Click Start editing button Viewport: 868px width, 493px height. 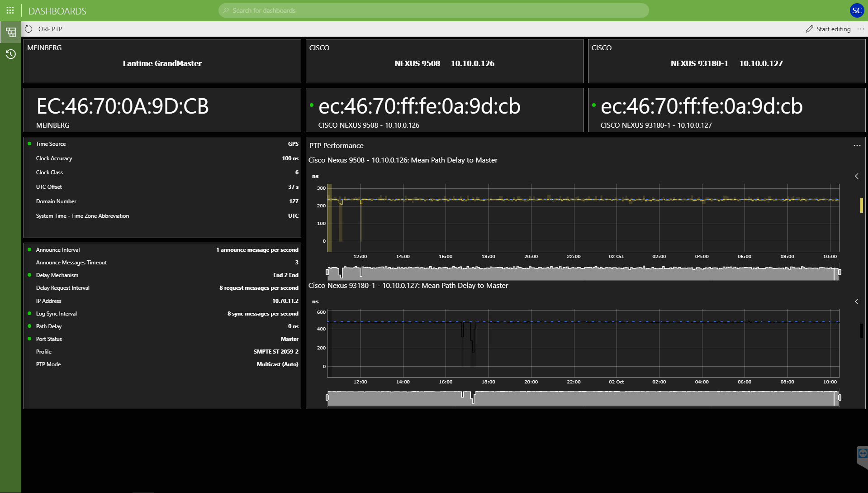(x=828, y=29)
